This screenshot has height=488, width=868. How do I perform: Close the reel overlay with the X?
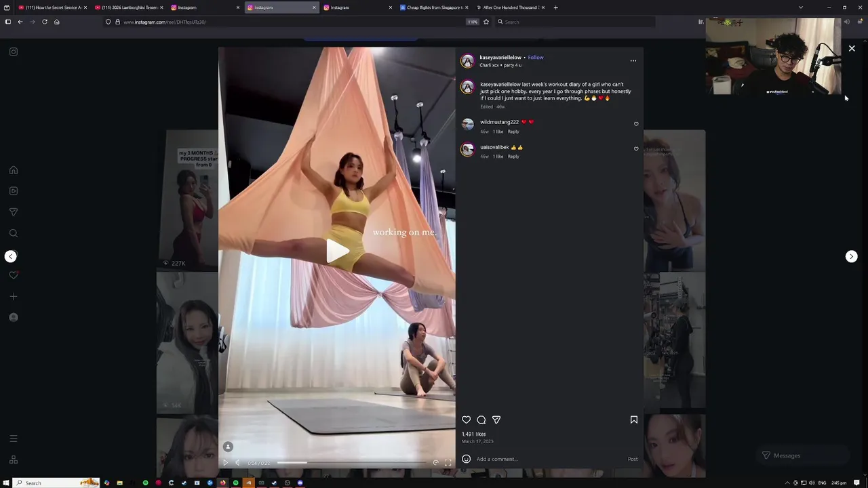point(852,48)
